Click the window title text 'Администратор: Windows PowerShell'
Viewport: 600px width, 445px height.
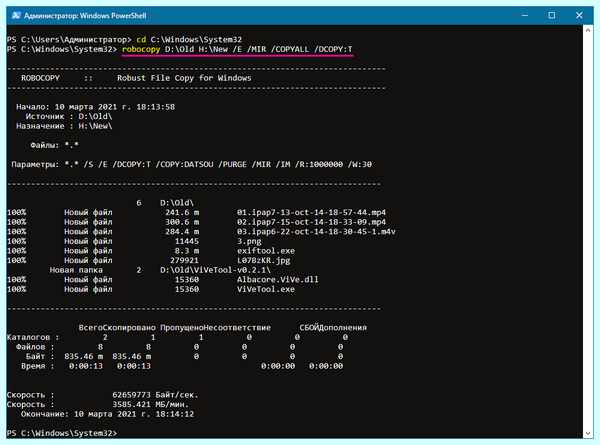(85, 16)
